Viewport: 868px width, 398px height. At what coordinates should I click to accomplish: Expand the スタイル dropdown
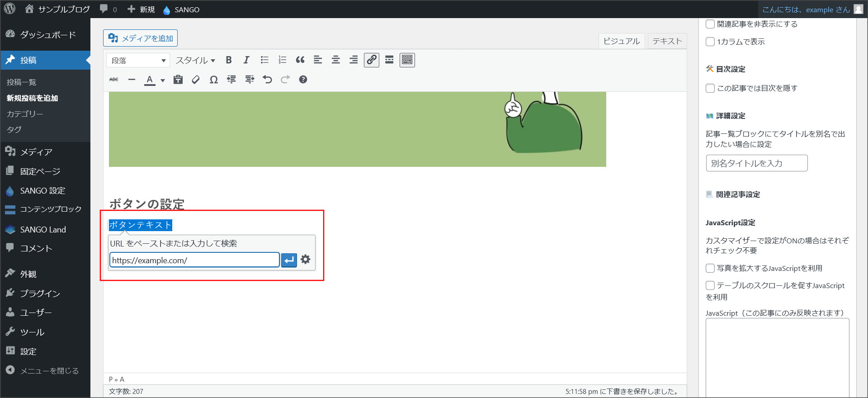[195, 60]
